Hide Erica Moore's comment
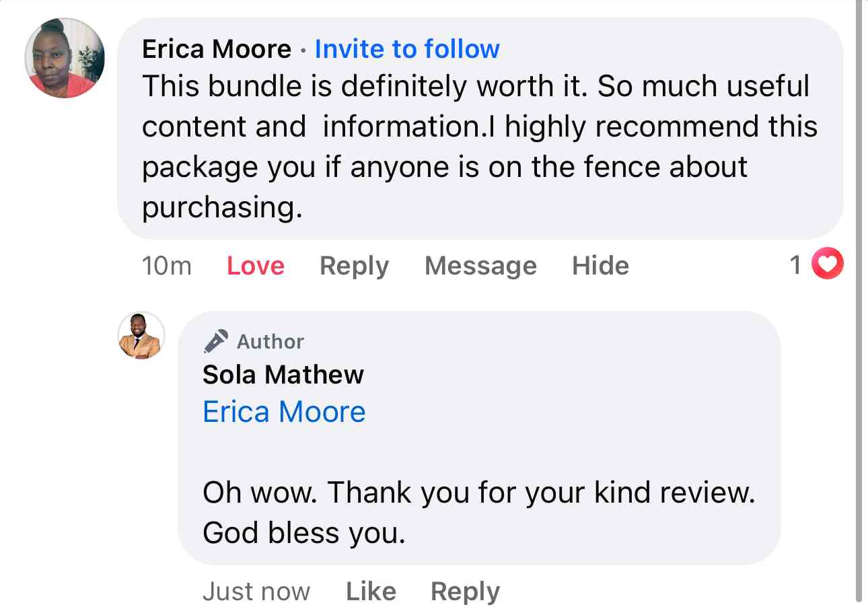 [600, 265]
